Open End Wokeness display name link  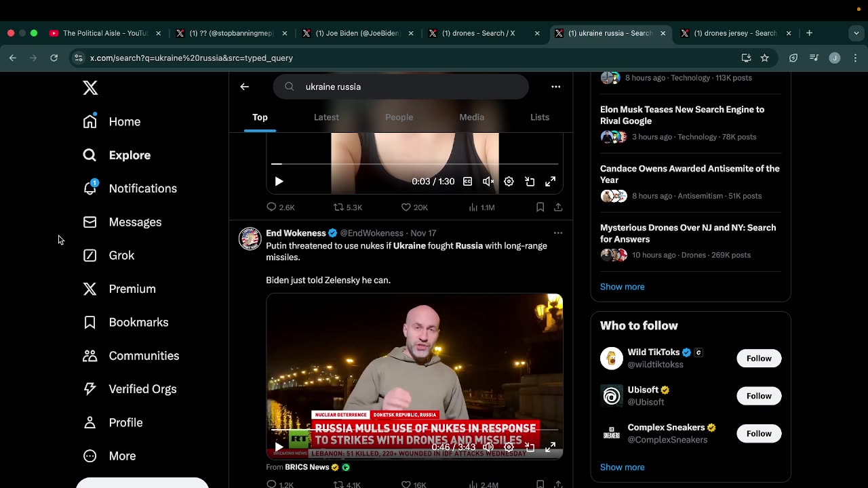[296, 233]
